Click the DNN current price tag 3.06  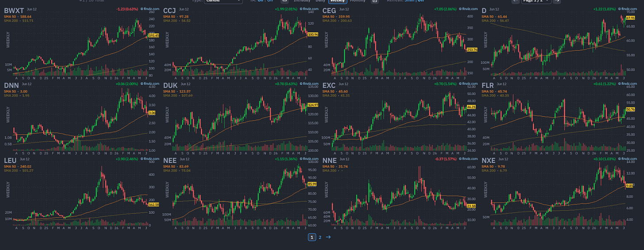point(152,113)
